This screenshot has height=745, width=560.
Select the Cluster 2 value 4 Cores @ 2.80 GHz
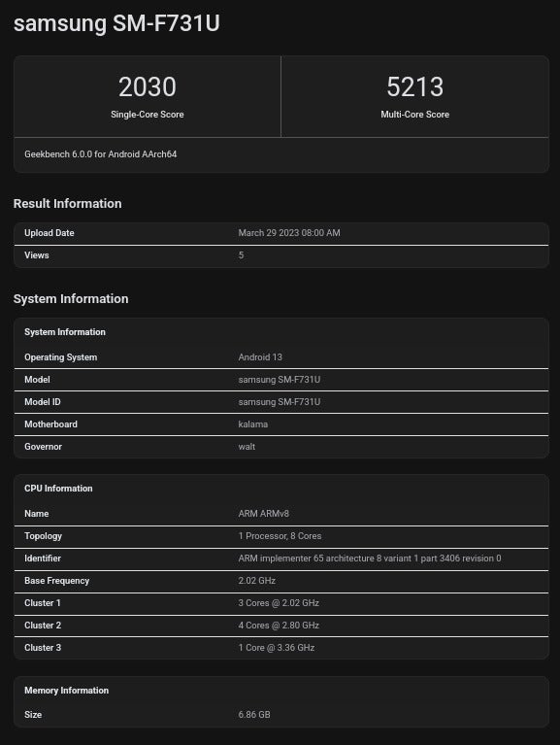tap(279, 626)
